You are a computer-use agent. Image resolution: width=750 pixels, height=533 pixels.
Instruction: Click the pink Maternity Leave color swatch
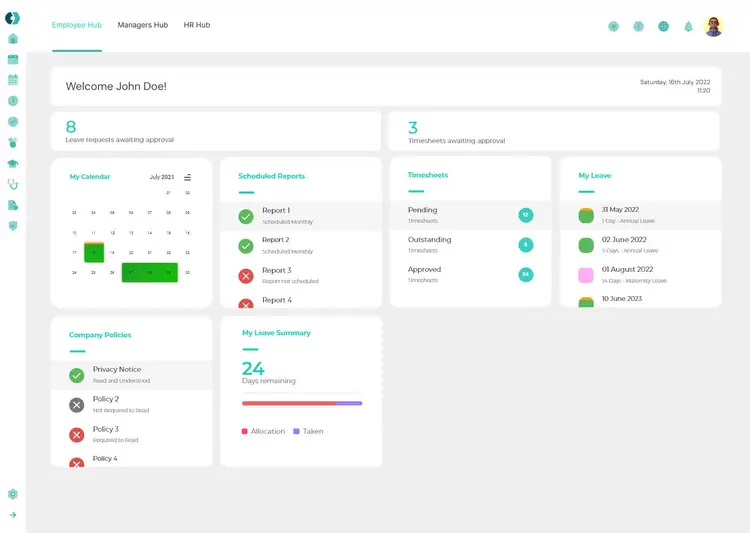pos(586,275)
